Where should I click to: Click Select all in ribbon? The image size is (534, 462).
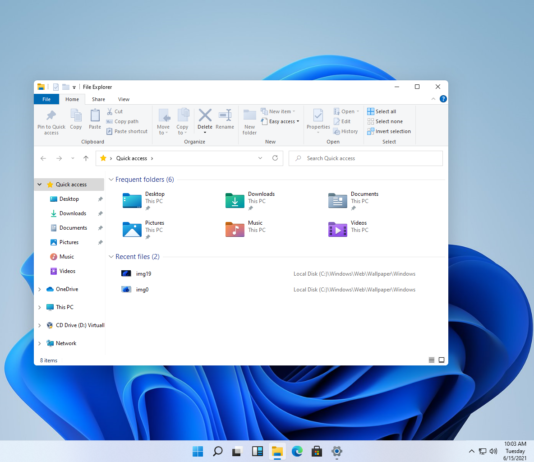381,111
